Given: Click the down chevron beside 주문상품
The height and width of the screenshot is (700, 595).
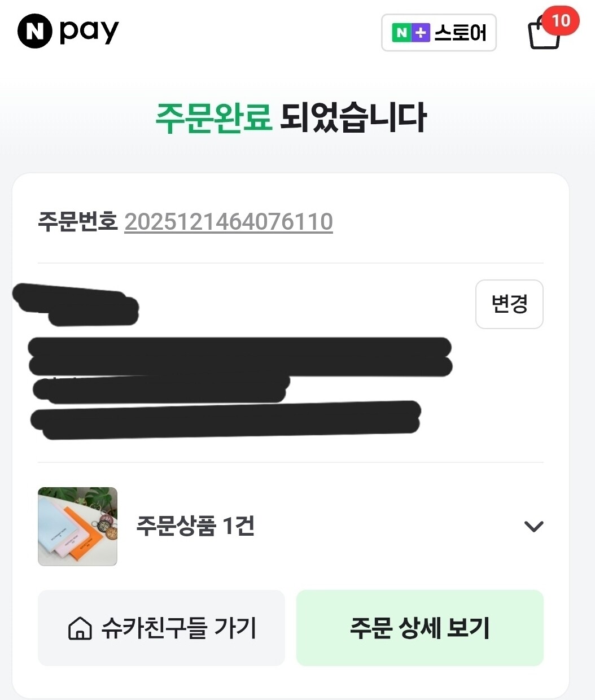Looking at the screenshot, I should pyautogui.click(x=533, y=527).
